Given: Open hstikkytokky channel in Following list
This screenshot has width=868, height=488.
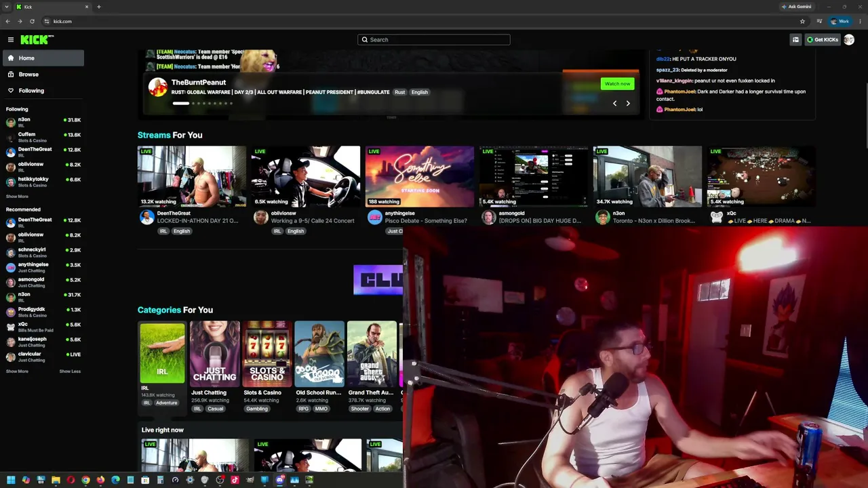Looking at the screenshot, I should coord(42,182).
